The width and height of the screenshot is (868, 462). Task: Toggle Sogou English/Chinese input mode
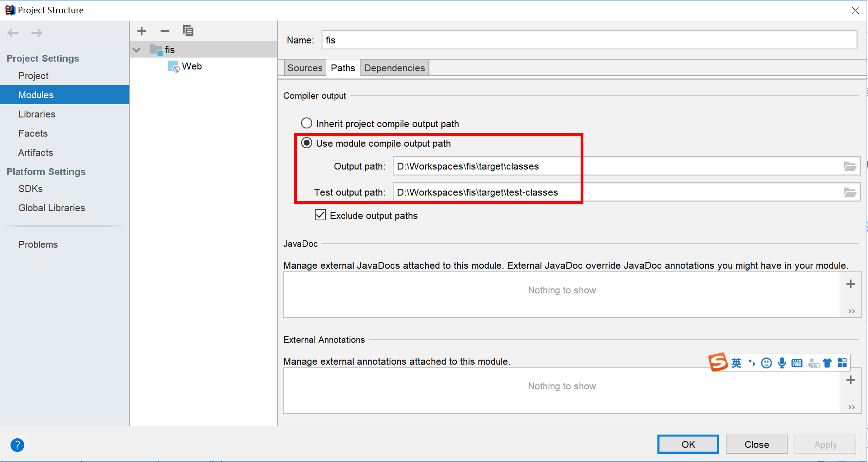[x=736, y=363]
